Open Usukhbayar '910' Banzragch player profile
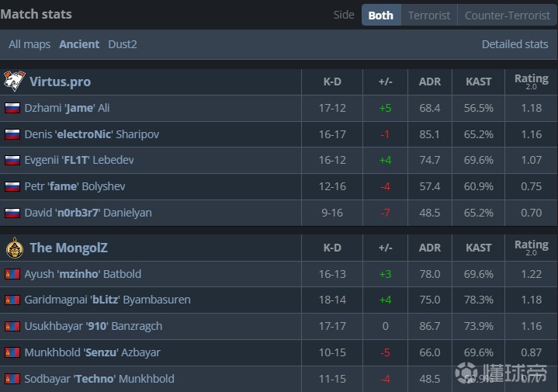Screen dimensions: 558x392 tap(93, 326)
